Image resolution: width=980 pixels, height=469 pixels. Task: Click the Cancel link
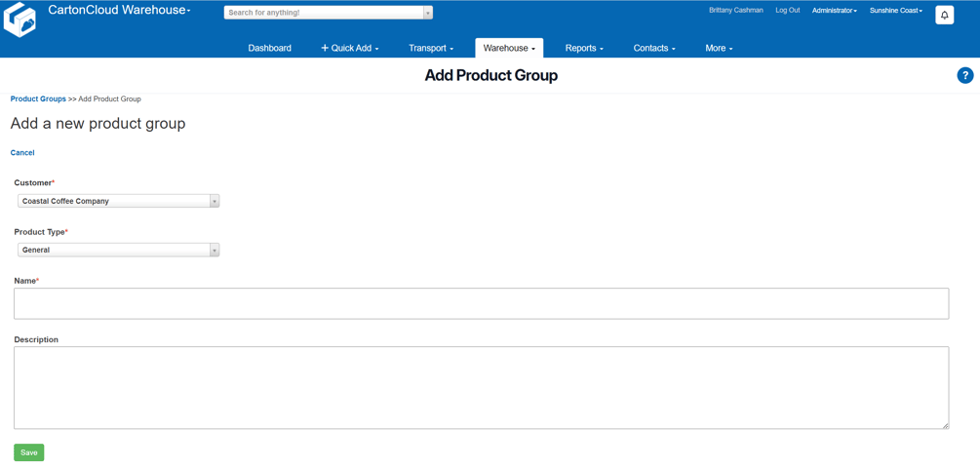(x=22, y=152)
